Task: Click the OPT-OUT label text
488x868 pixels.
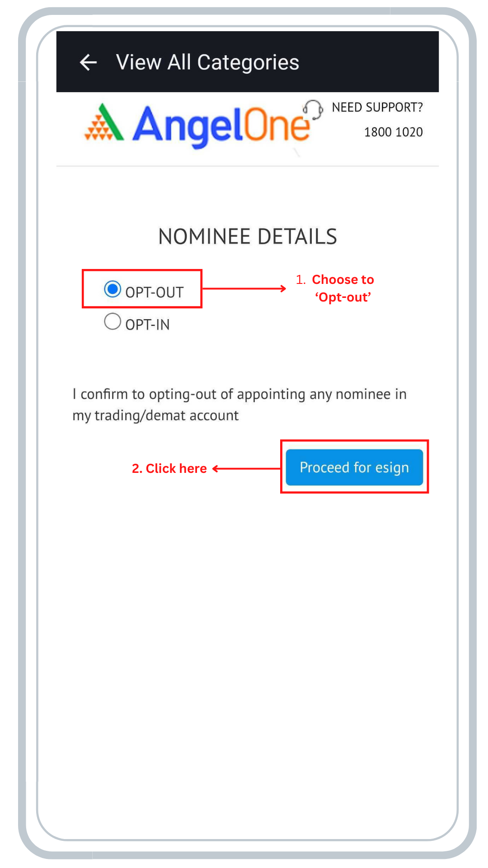Action: tap(155, 292)
